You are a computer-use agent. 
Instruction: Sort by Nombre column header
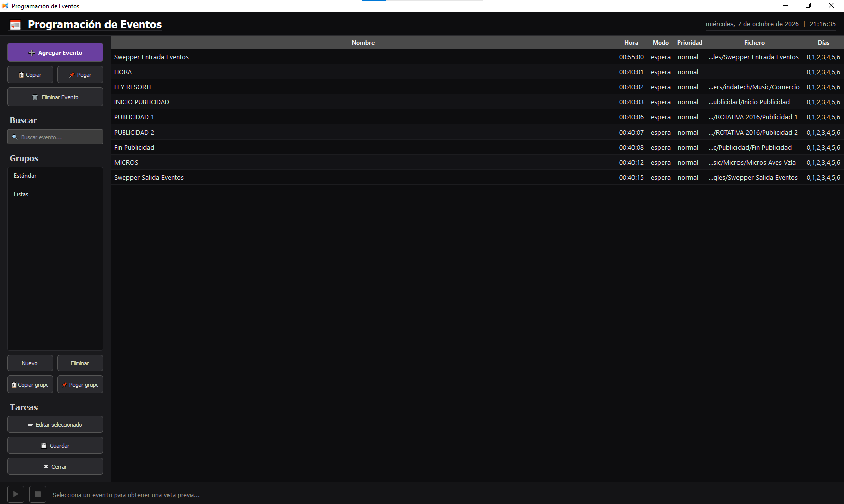pyautogui.click(x=363, y=43)
